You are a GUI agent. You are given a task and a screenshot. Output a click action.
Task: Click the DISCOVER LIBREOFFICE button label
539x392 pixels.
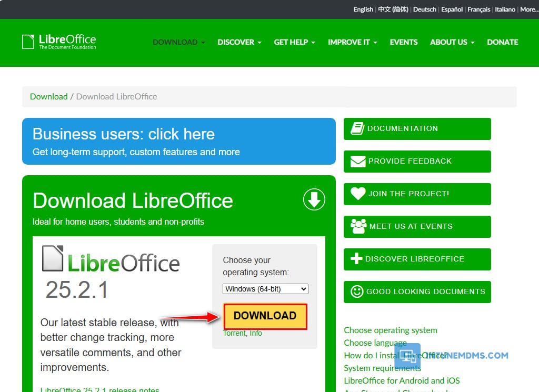[x=415, y=259]
